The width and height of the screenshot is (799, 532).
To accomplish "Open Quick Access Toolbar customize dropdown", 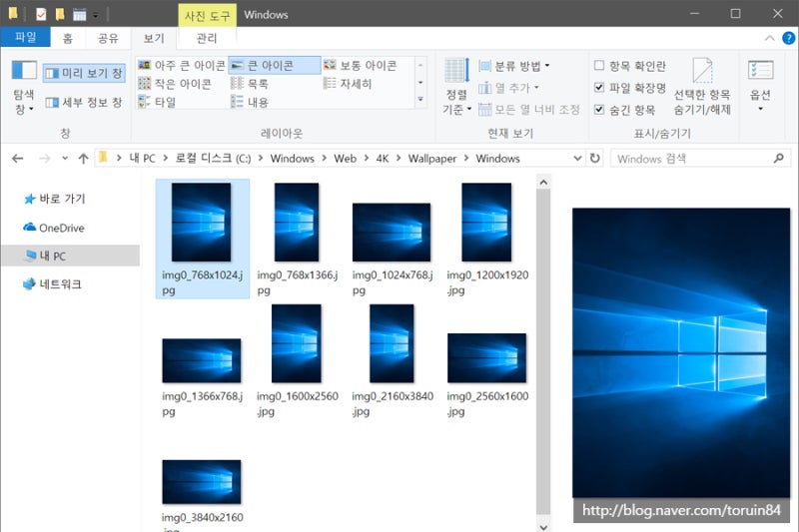I will pos(95,15).
